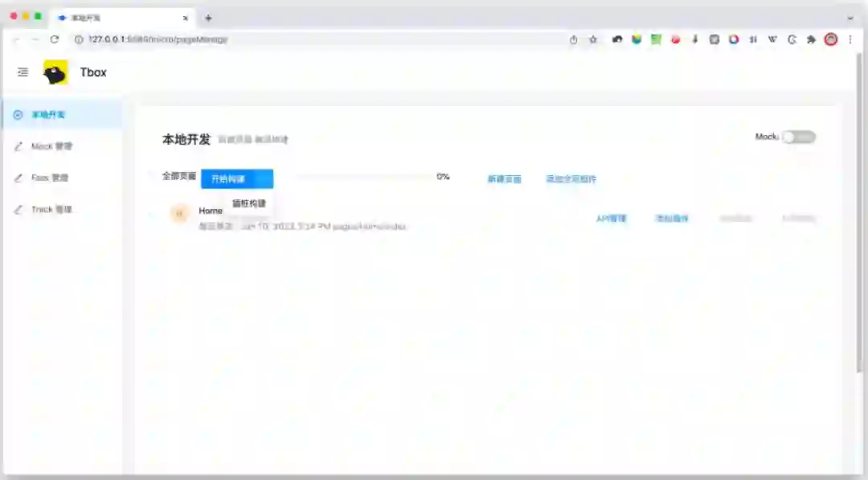Viewport: 868px width, 480px height.
Task: Click the 全部页面 label
Action: click(x=178, y=176)
